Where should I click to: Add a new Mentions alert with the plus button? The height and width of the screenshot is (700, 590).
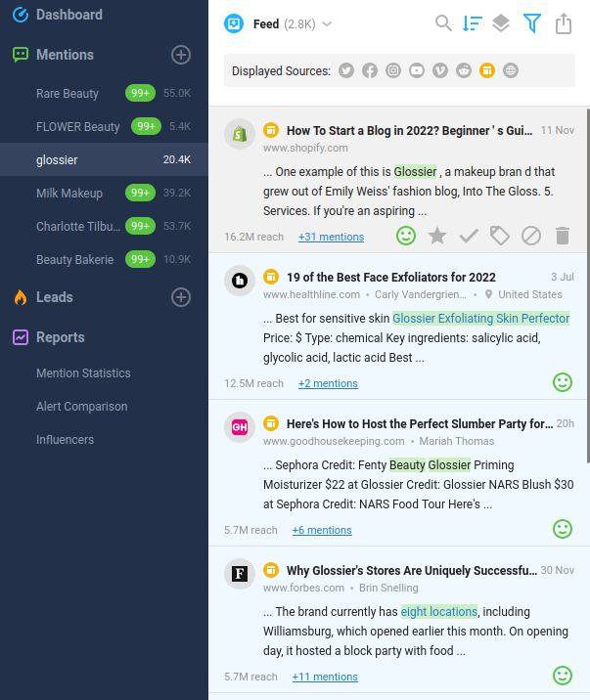tap(181, 55)
